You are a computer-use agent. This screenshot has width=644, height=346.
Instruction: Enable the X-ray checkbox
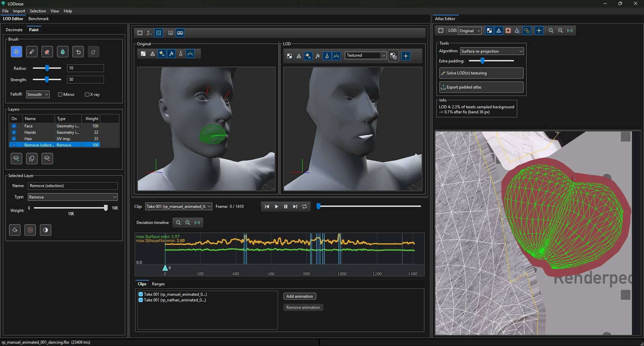(87, 95)
